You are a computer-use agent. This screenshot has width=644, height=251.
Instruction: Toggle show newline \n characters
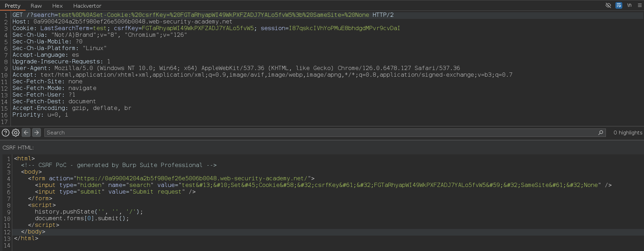tap(629, 5)
